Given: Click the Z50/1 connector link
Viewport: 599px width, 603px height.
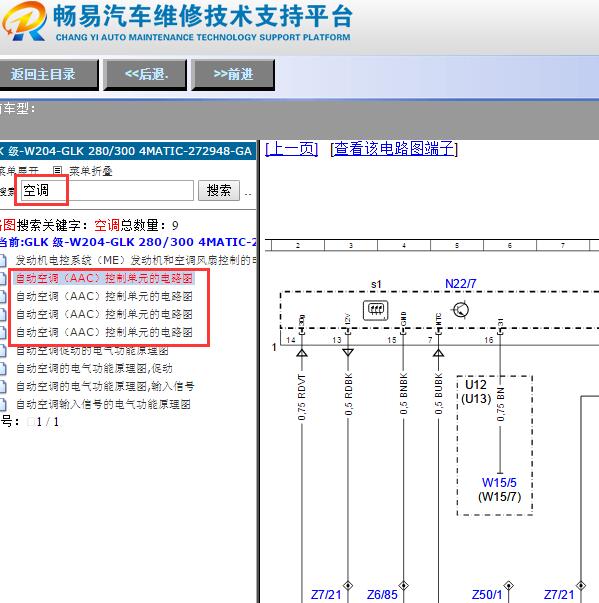Looking at the screenshot, I should click(487, 595).
